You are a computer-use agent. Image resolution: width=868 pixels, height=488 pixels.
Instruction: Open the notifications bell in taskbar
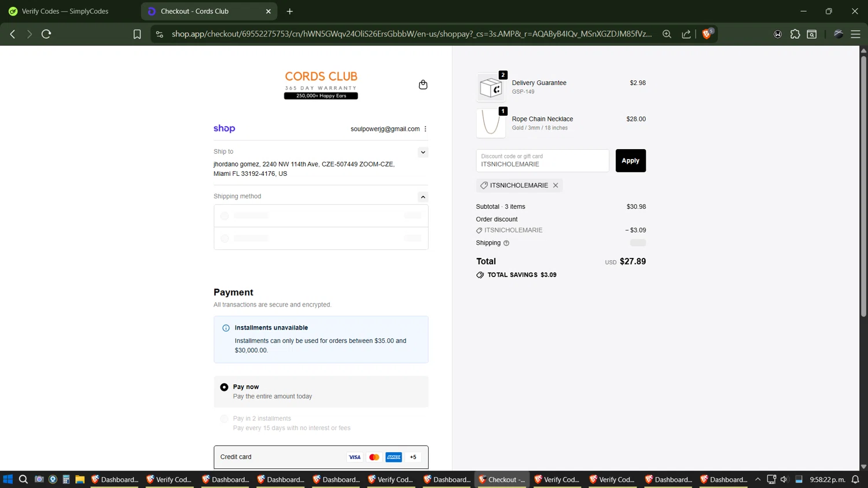point(855,479)
